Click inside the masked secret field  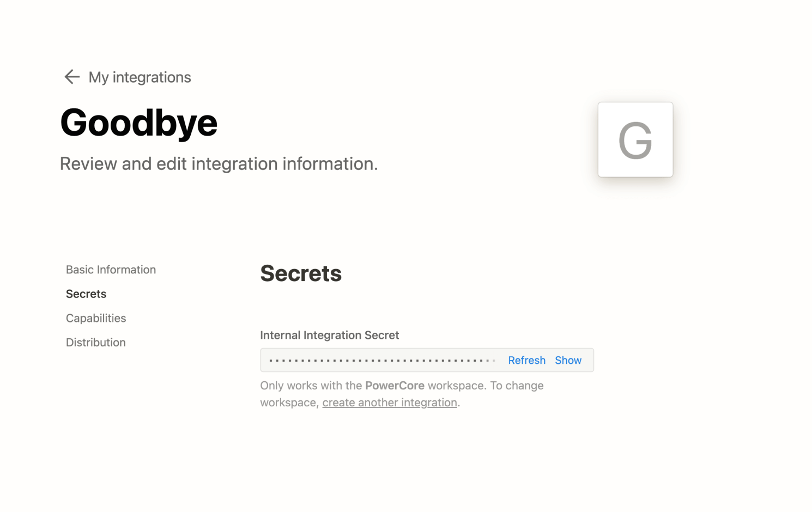click(x=381, y=360)
